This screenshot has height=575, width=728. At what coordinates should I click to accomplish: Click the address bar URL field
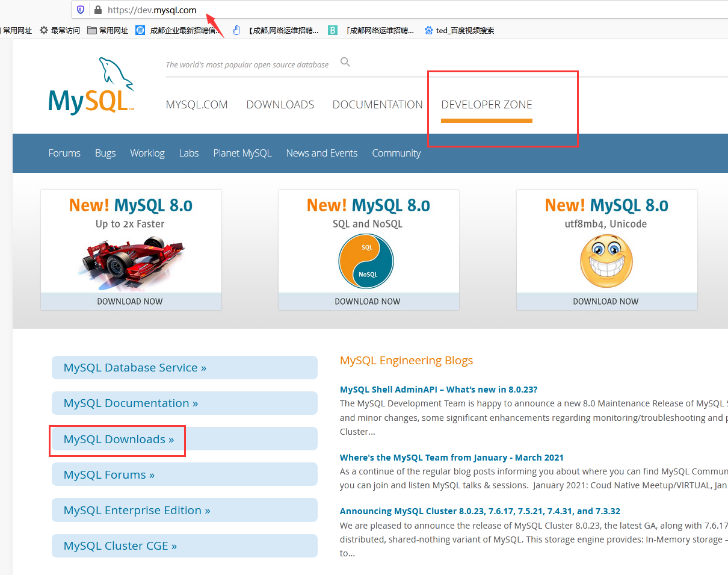pos(361,10)
